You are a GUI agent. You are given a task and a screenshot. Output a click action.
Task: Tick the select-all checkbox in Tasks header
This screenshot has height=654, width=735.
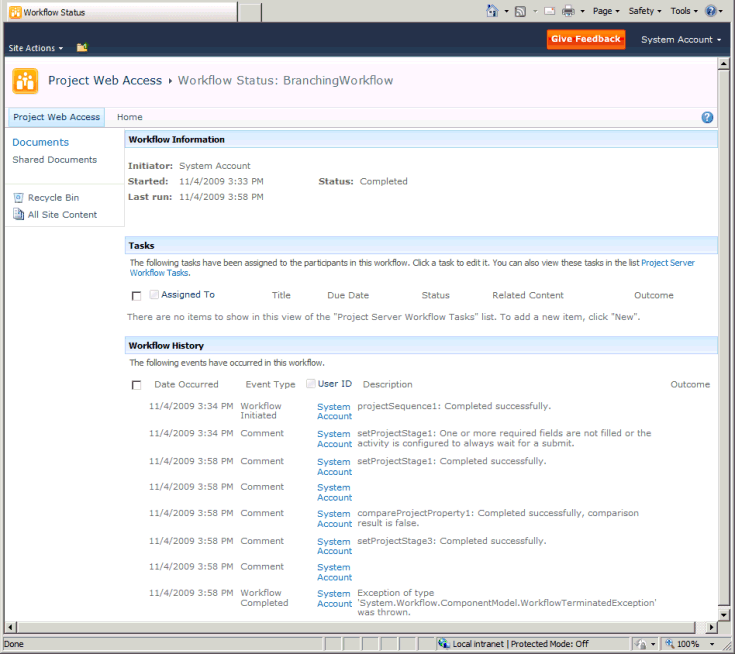pyautogui.click(x=136, y=296)
